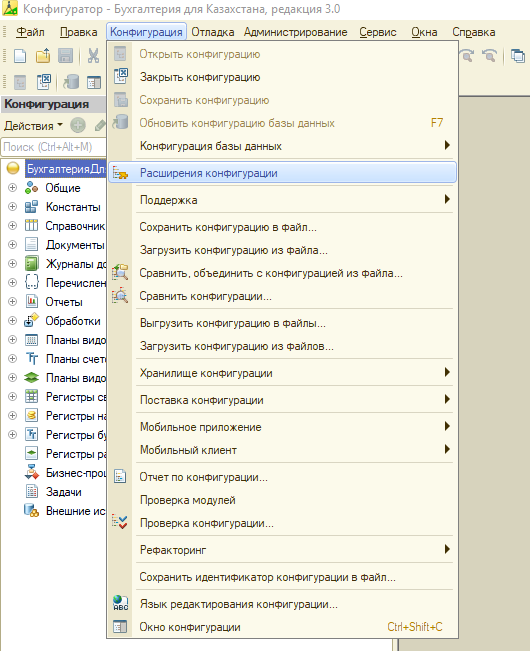This screenshot has height=651, width=530.
Task: Click the Расширения конфигурации menu icon
Action: [x=120, y=173]
